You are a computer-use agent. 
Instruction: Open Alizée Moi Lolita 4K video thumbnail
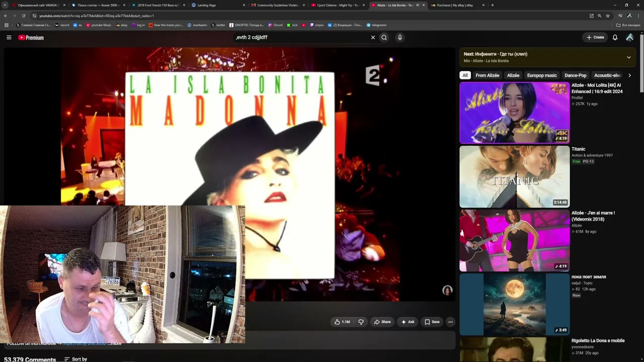tap(514, 113)
